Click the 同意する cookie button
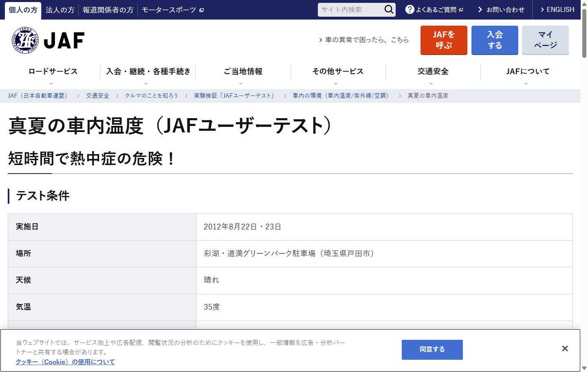This screenshot has height=372, width=588. tap(432, 350)
